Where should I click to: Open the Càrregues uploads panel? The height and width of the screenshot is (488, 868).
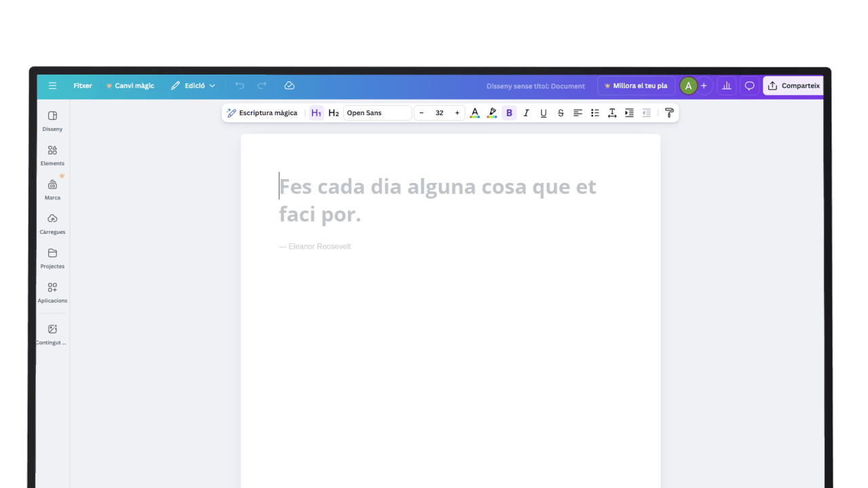[52, 223]
